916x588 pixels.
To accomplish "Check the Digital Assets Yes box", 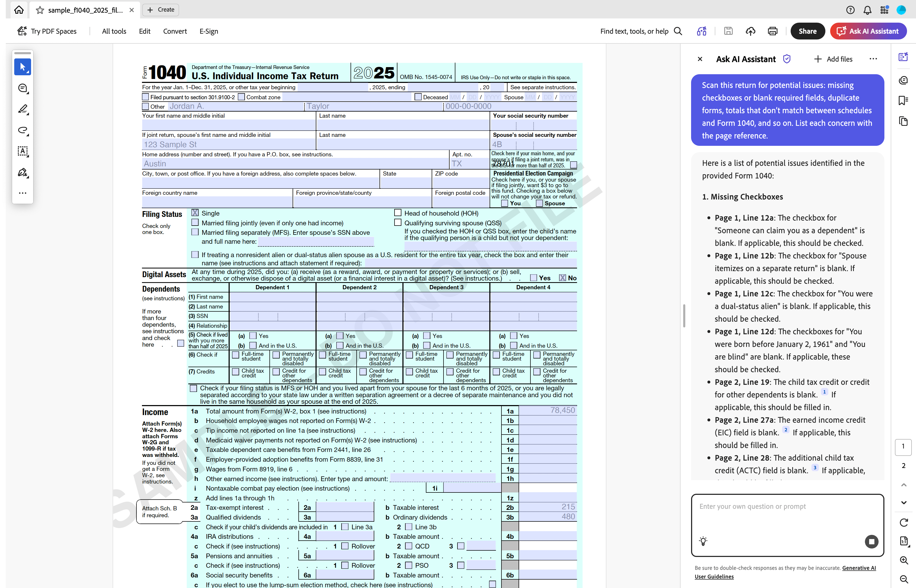I will [x=534, y=278].
